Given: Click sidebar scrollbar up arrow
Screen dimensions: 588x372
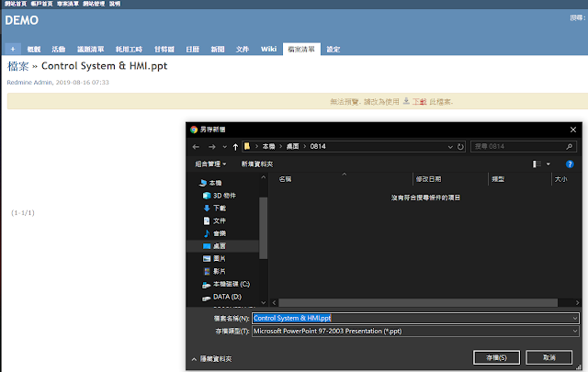Looking at the screenshot, I should click(264, 177).
